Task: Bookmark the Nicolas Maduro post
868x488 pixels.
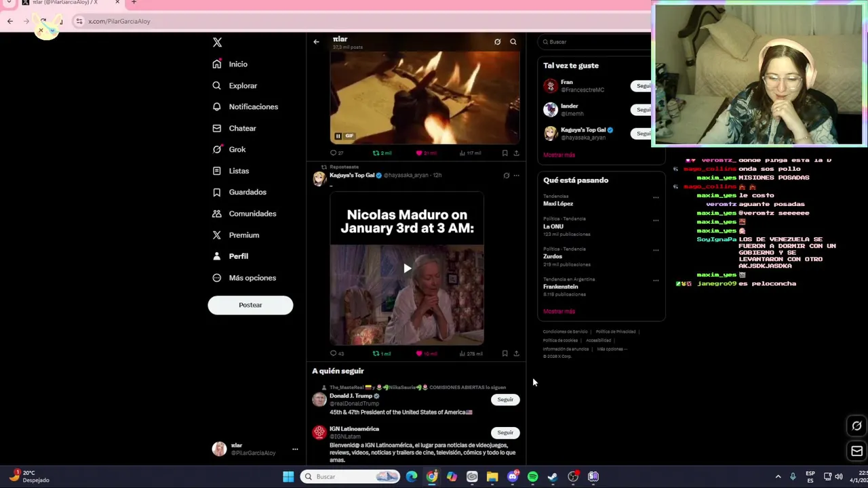Action: pyautogui.click(x=505, y=354)
